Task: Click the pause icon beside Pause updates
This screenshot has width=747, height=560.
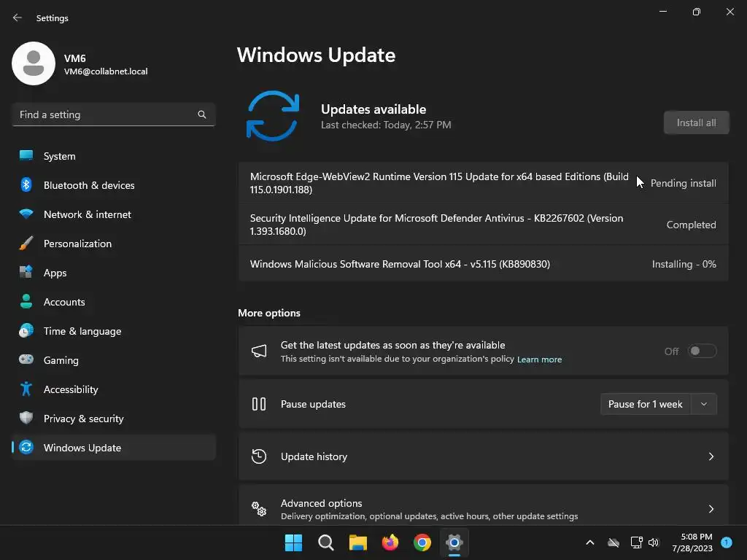Action: [x=259, y=404]
